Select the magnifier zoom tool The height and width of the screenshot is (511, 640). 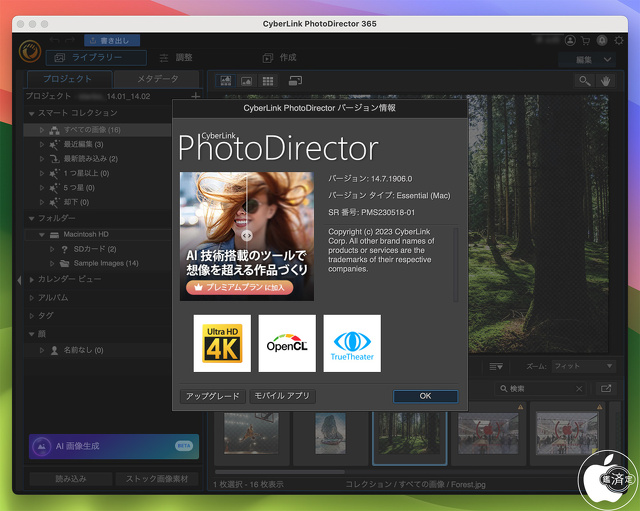[x=584, y=81]
